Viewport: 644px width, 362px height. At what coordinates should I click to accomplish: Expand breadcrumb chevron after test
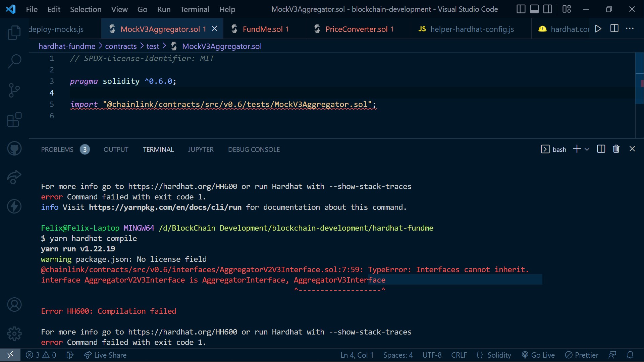tap(164, 46)
